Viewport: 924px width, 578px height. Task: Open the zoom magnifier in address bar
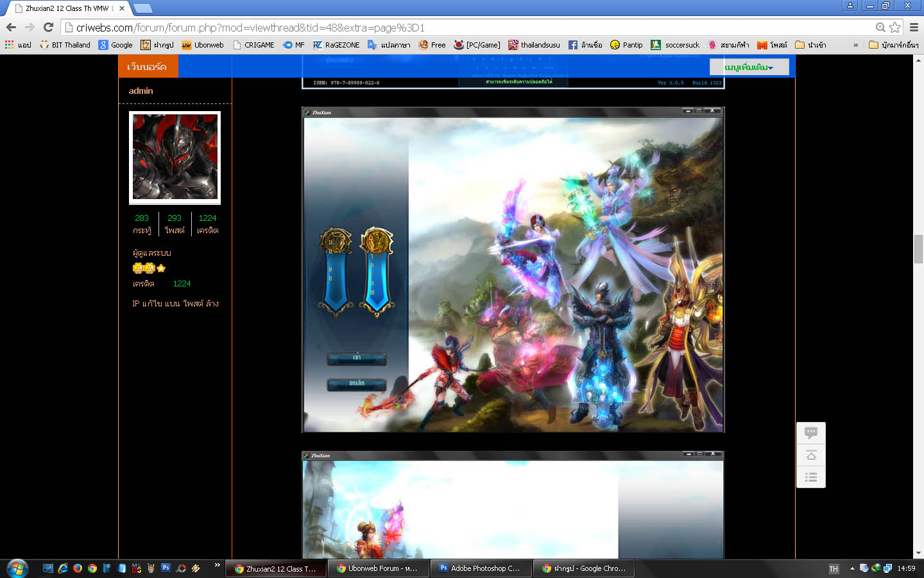(x=880, y=27)
